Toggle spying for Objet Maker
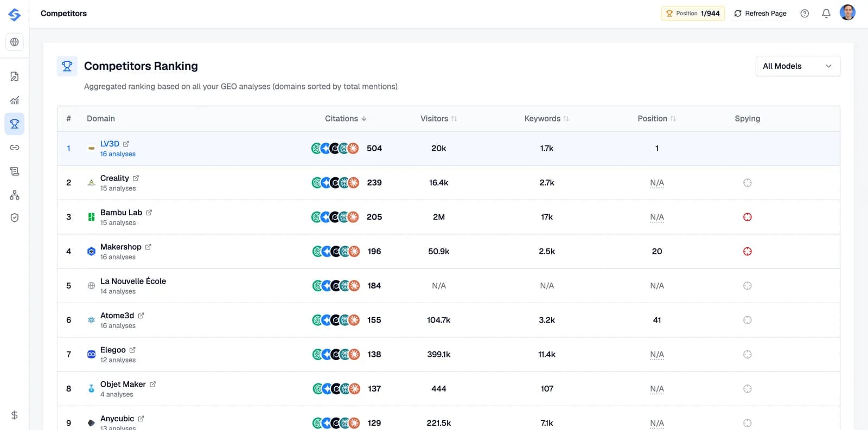Viewport: 868px width, 430px height. 748,389
